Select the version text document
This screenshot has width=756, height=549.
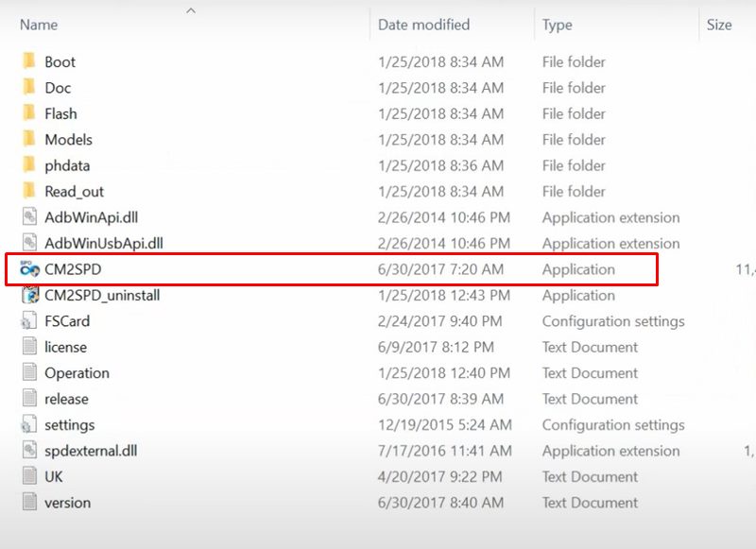(x=67, y=503)
